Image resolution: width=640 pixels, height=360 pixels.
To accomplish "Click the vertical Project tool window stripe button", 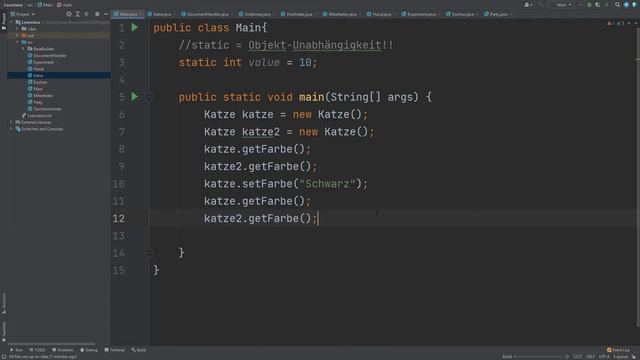I will [x=4, y=21].
